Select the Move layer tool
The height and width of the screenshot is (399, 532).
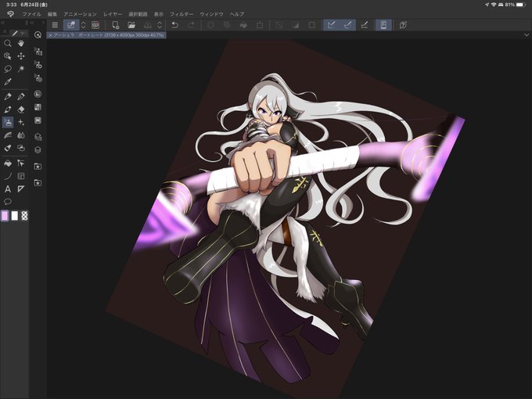(x=21, y=56)
